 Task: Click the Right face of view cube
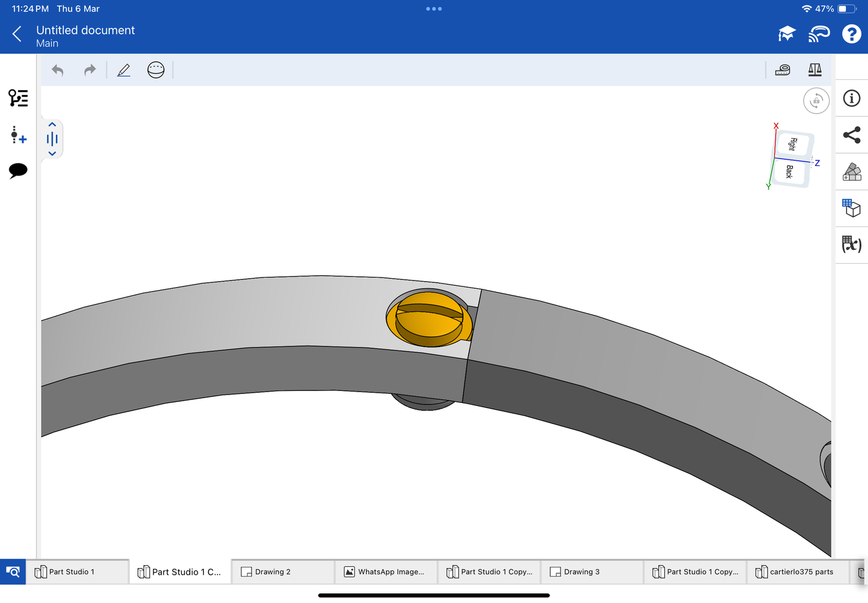click(x=794, y=144)
